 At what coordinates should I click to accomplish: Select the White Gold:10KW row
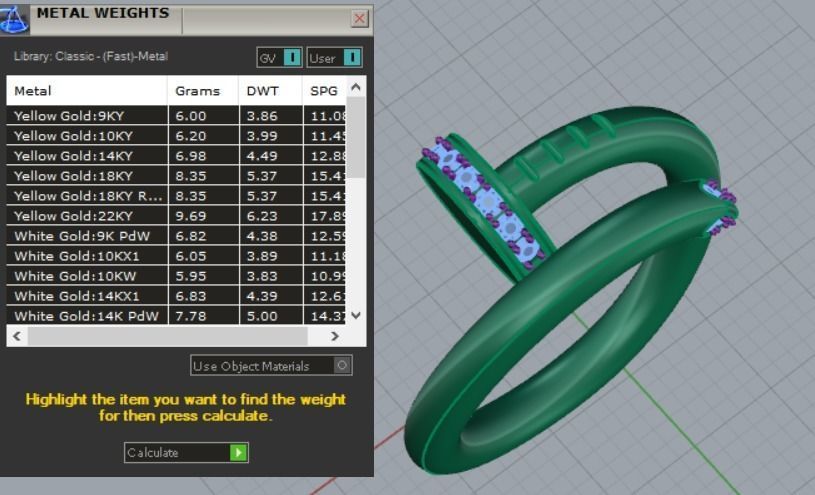click(x=176, y=276)
